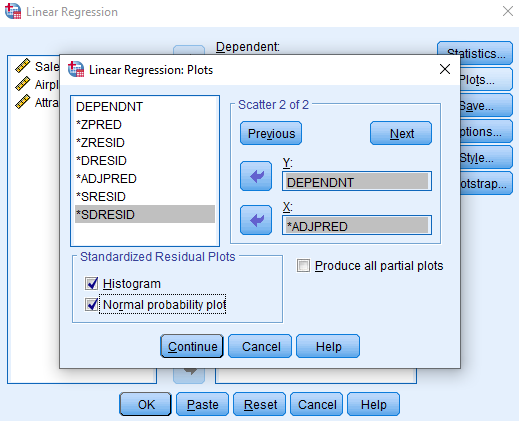Close the Linear Regression main window
The image size is (519, 421).
pyautogui.click(x=508, y=11)
